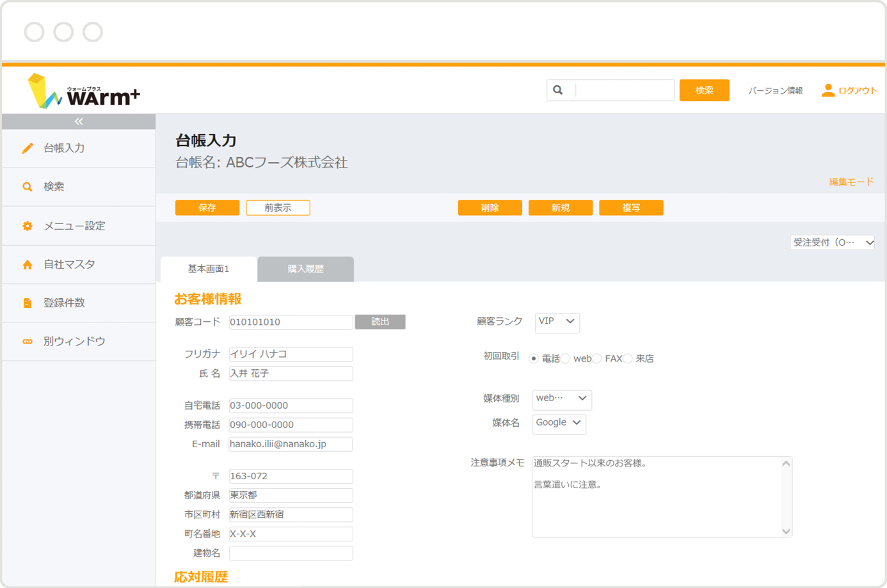The image size is (887, 588).
Task: Click the pencil icon for 台帳入力
Action: click(28, 148)
